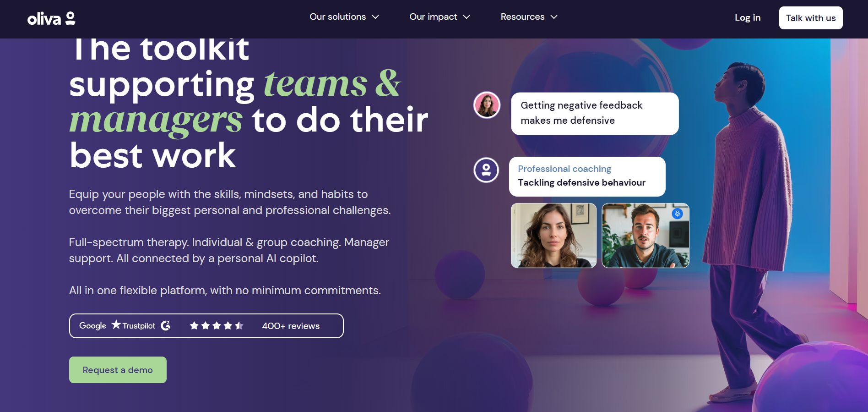
Task: Expand the Resources chevron
Action: [x=554, y=17]
